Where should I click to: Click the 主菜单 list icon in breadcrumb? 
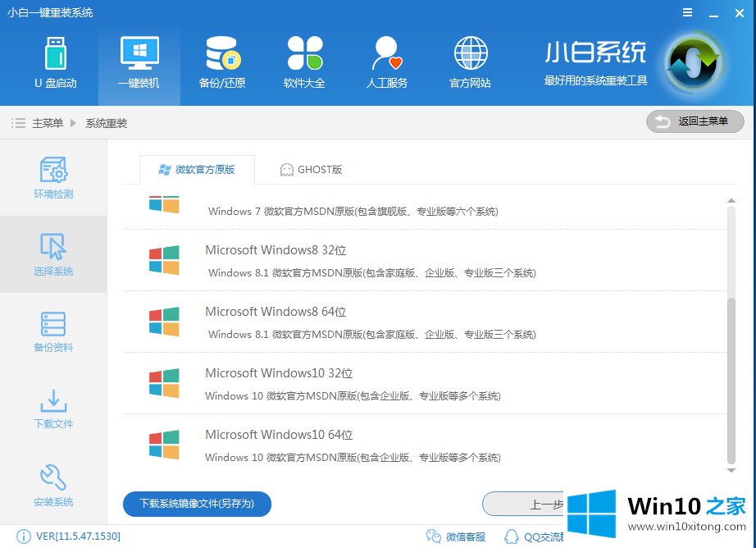tap(18, 123)
